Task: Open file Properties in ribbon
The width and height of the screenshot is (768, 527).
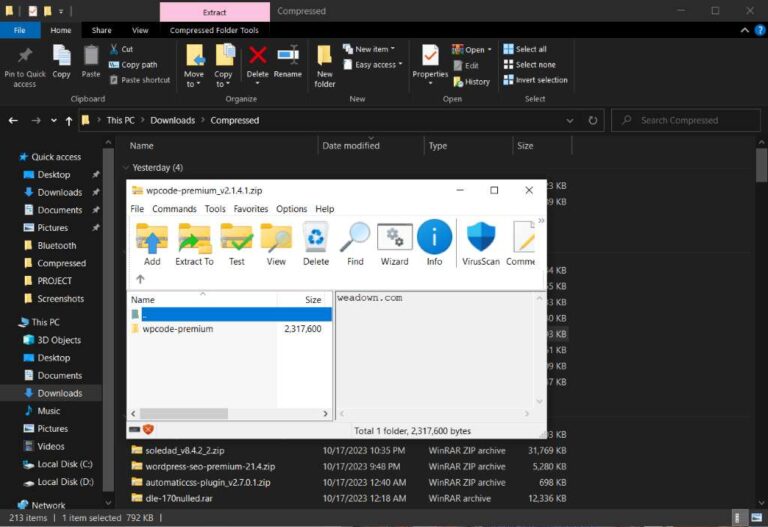Action: [430, 65]
